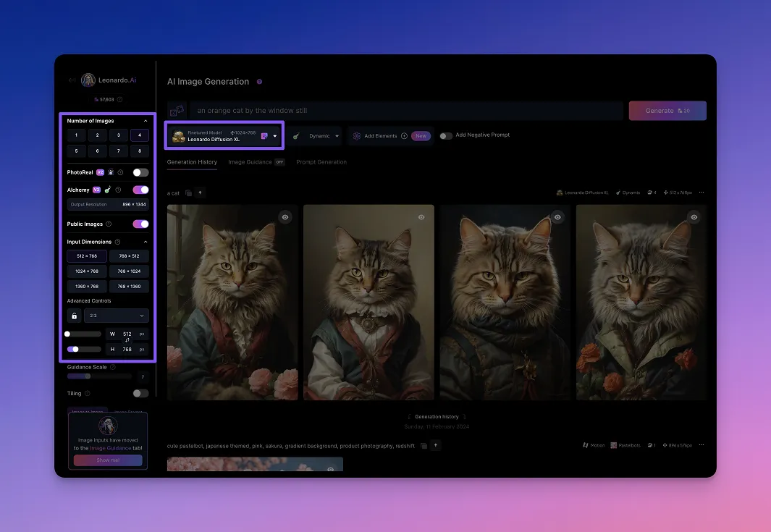Click the model notes icon in Leonardo Diffusion XL
Image resolution: width=771 pixels, height=532 pixels.
264,136
